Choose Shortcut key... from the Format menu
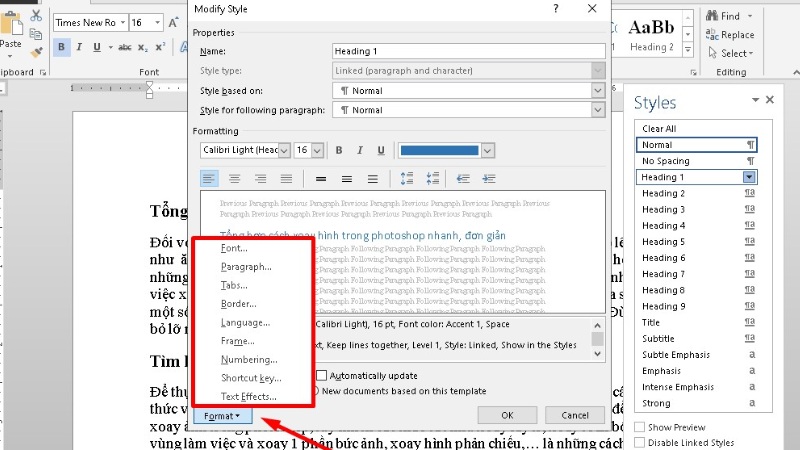 point(251,378)
